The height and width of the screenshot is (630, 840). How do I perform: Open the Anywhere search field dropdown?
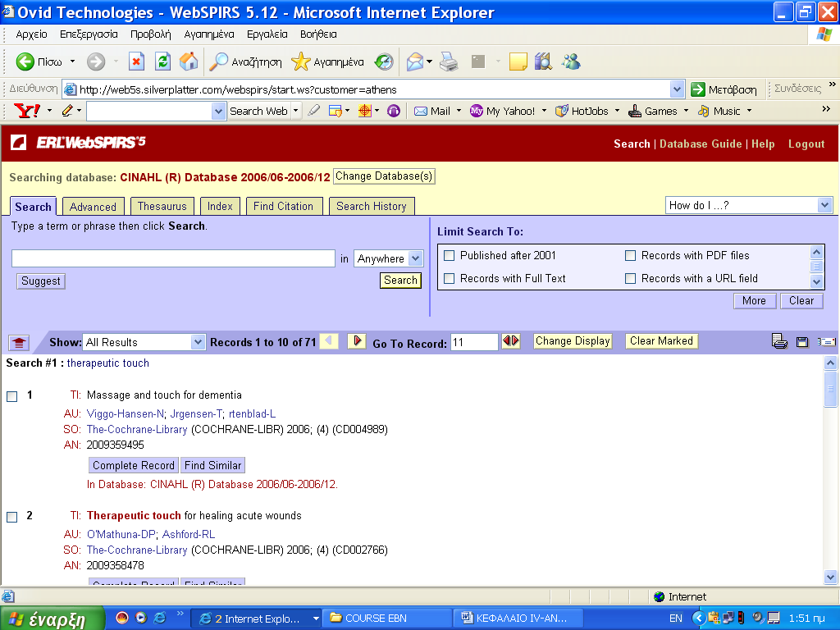pos(416,258)
